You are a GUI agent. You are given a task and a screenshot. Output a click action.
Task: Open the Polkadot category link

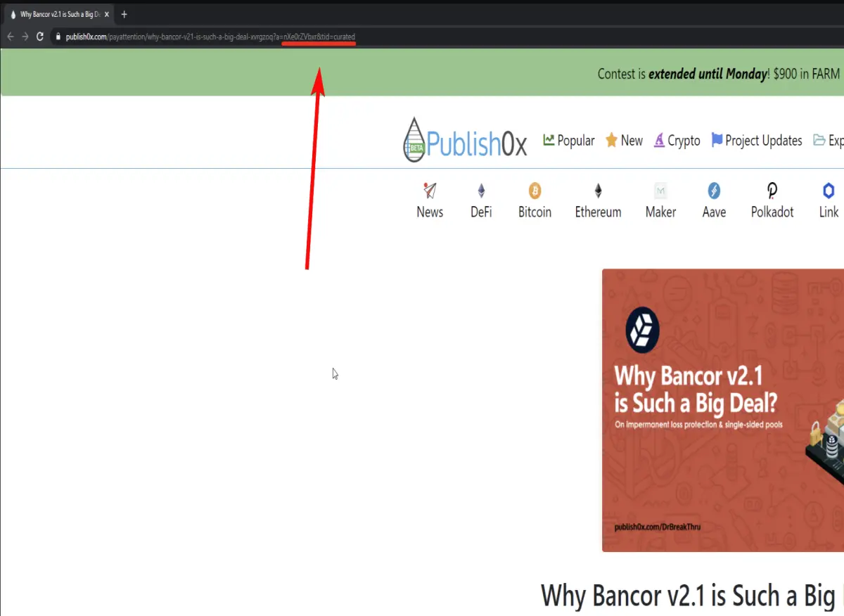click(x=772, y=212)
